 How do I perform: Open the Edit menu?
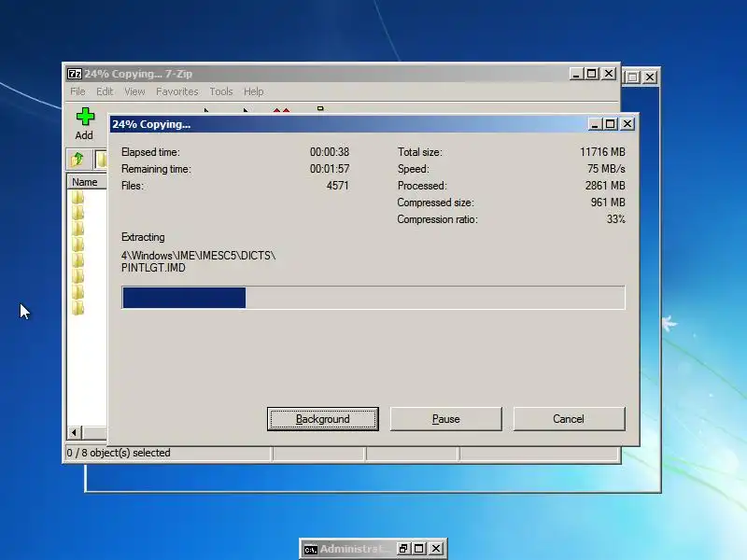point(105,91)
